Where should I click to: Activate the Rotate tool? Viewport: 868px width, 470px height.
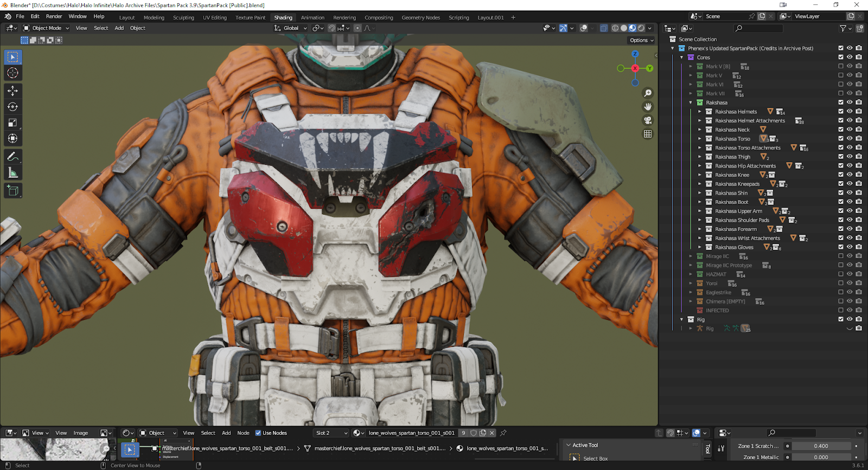pyautogui.click(x=13, y=107)
